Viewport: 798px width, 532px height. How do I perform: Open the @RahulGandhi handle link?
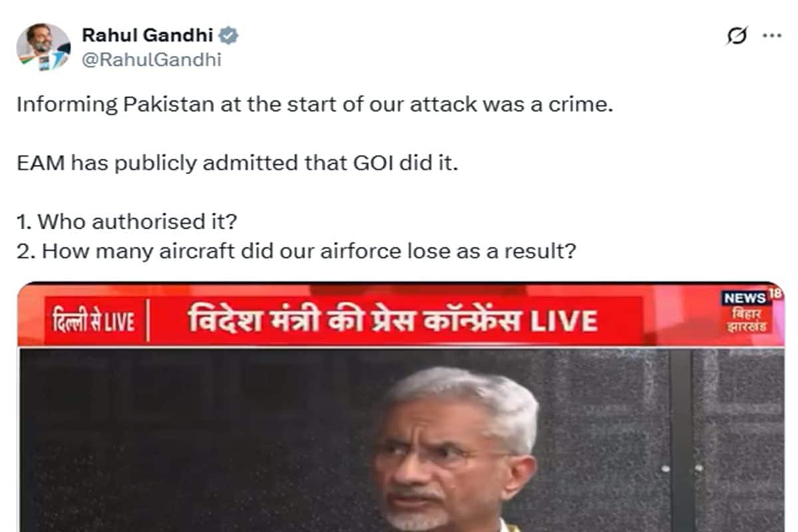coord(152,60)
